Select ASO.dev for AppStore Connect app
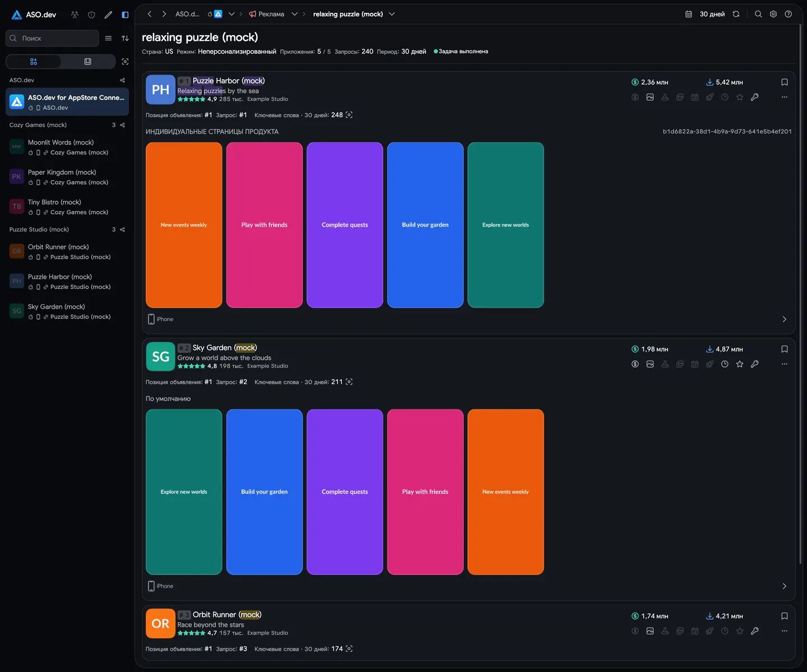807x672 pixels. pos(67,102)
